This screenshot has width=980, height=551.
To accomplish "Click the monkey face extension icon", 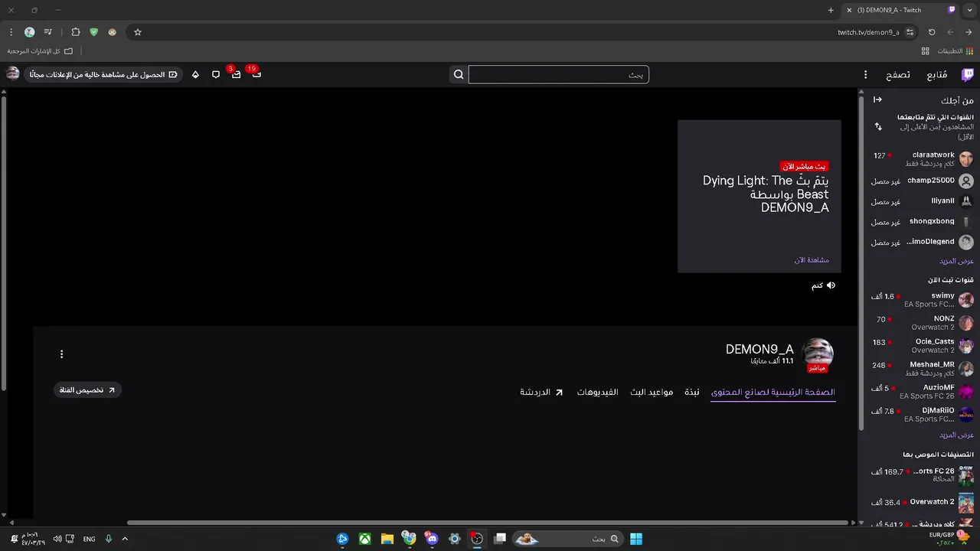I will tap(113, 32).
